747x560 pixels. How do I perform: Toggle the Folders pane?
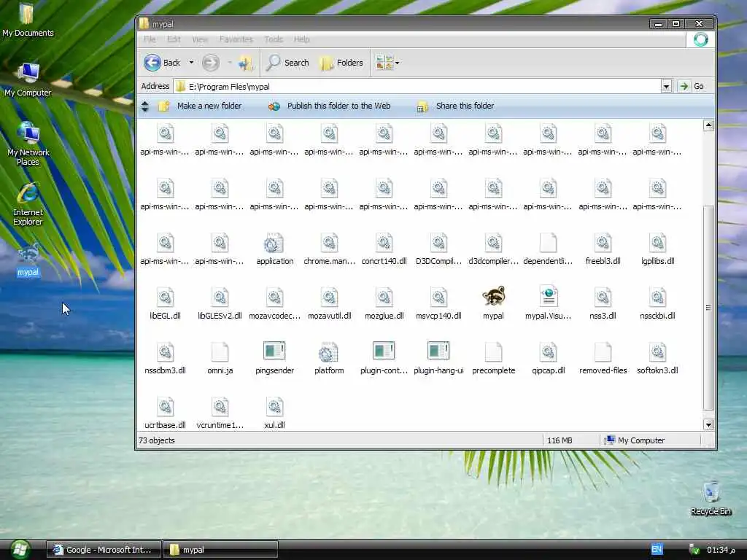(341, 63)
